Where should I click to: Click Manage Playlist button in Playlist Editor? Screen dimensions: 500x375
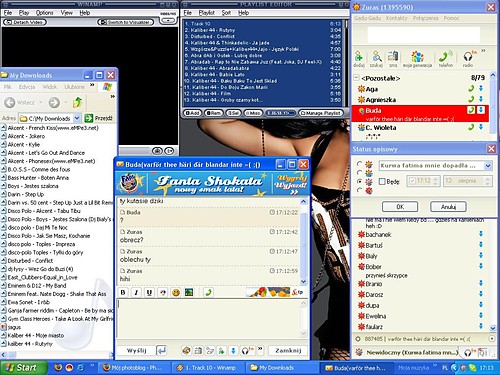(x=321, y=113)
